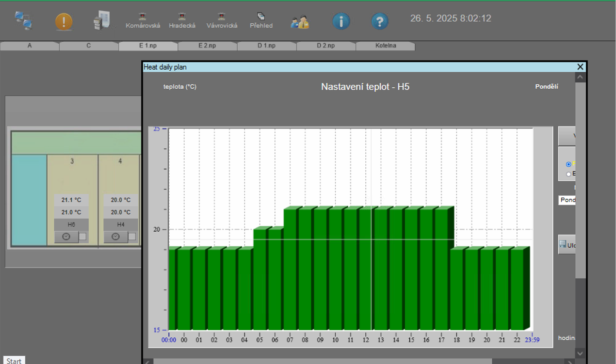Open the users icon in toolbar
This screenshot has height=364, width=616.
[299, 22]
